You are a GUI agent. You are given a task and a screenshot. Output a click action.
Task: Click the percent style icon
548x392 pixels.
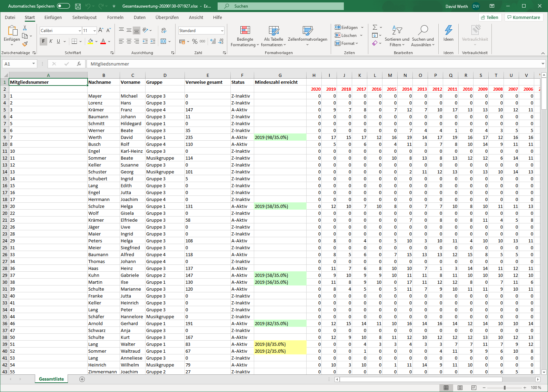point(195,41)
